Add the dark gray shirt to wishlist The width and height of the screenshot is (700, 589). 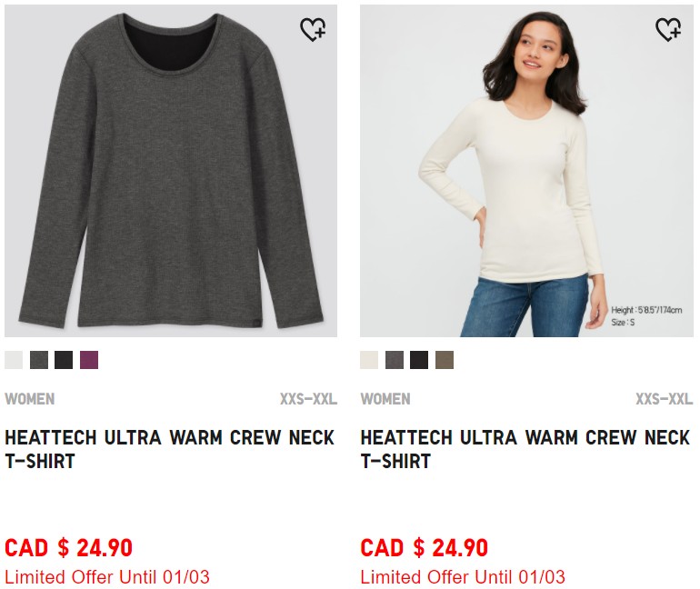313,30
